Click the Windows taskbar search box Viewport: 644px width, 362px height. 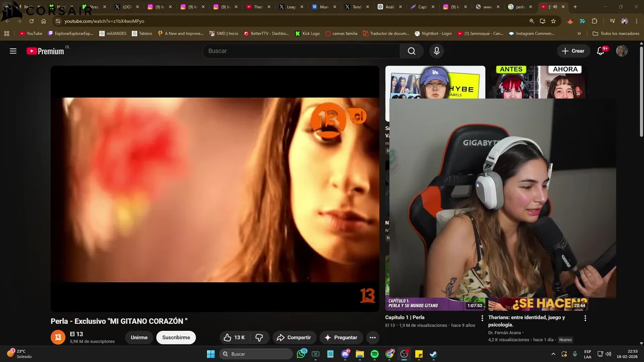257,354
